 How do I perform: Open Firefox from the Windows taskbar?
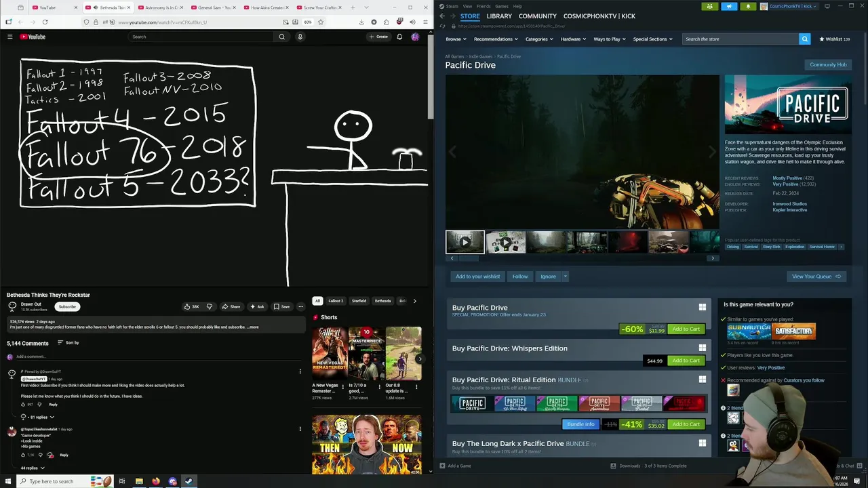click(155, 481)
